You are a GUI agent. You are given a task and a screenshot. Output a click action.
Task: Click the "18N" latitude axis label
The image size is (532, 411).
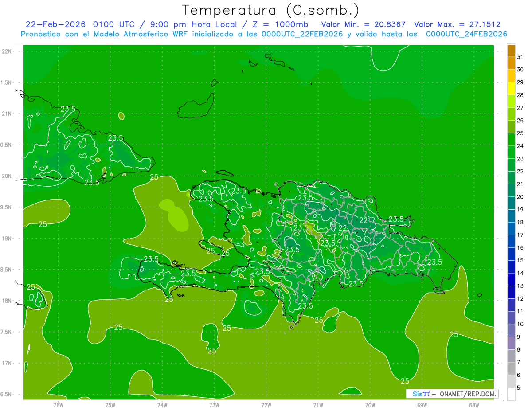click(x=7, y=301)
